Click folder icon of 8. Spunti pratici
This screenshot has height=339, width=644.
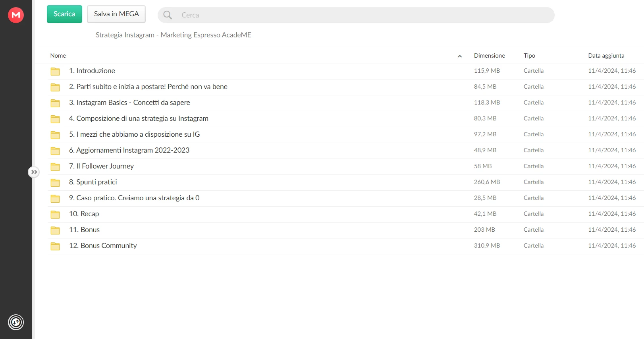pos(55,182)
